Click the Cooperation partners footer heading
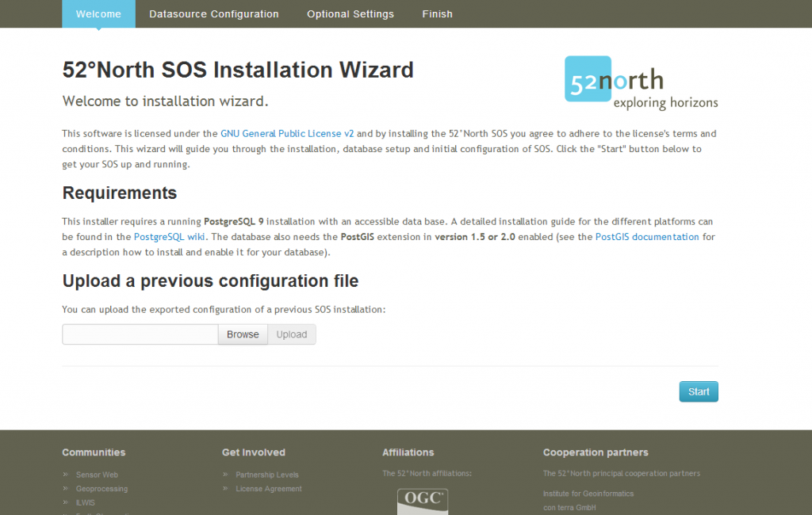Image resolution: width=812 pixels, height=515 pixels. pyautogui.click(x=596, y=452)
